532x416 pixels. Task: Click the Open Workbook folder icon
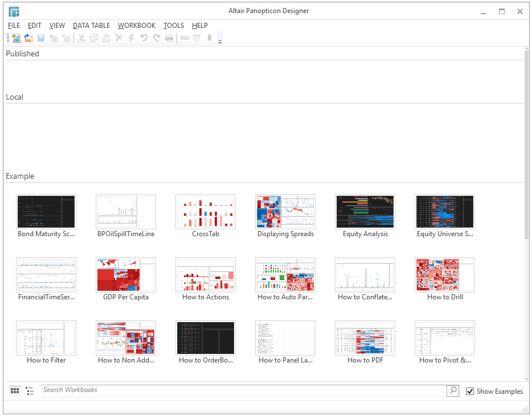[x=28, y=38]
